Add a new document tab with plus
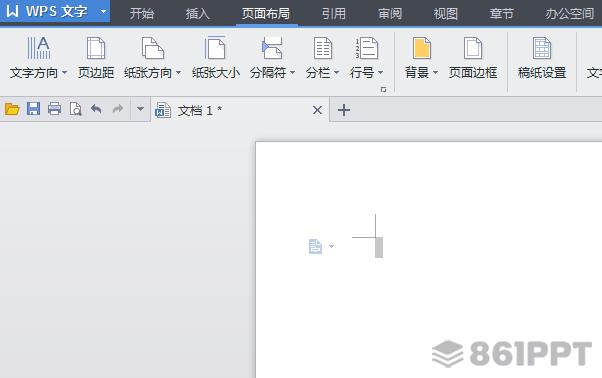The image size is (602, 378). click(344, 110)
